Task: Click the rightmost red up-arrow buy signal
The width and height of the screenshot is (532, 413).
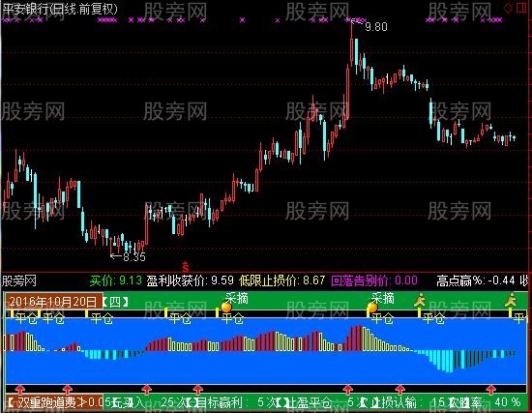Action: point(491,389)
